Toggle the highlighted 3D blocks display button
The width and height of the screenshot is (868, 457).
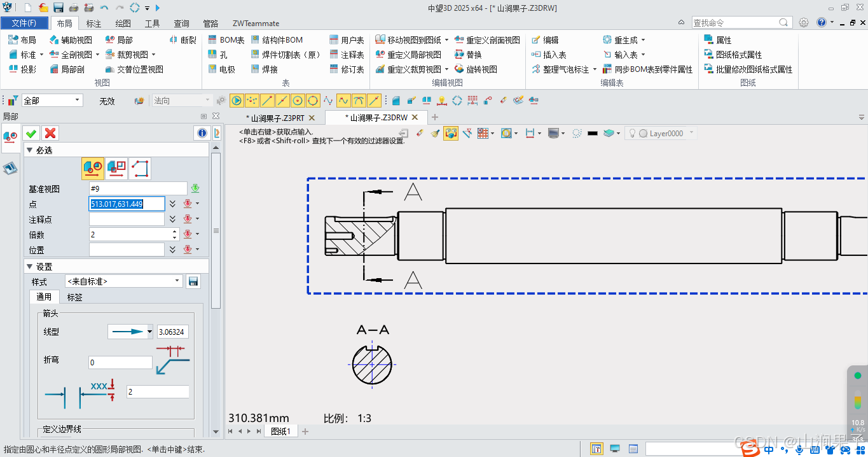click(x=451, y=133)
